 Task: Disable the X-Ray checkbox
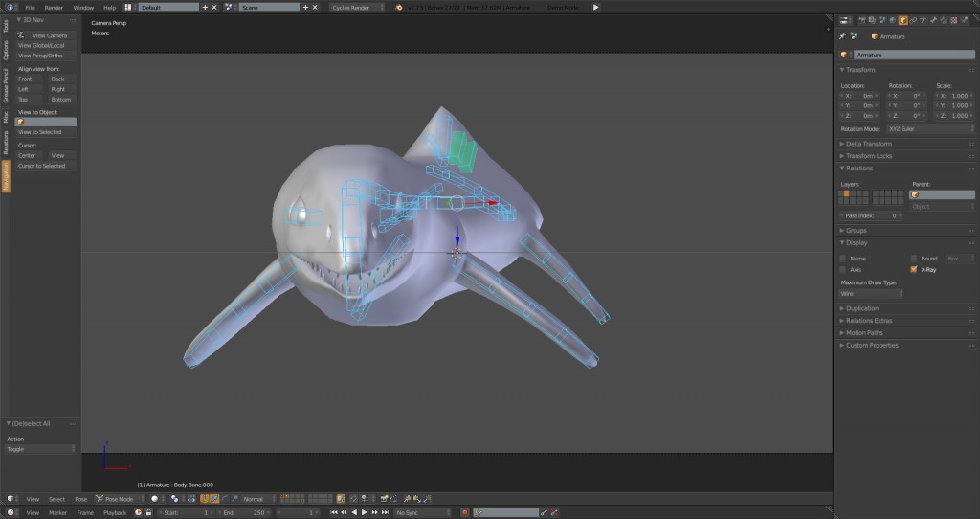(914, 269)
